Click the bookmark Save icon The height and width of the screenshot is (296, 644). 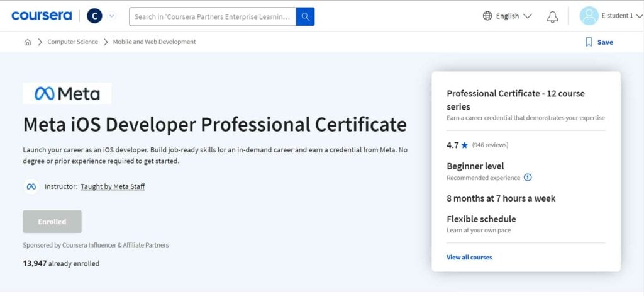[x=589, y=42]
